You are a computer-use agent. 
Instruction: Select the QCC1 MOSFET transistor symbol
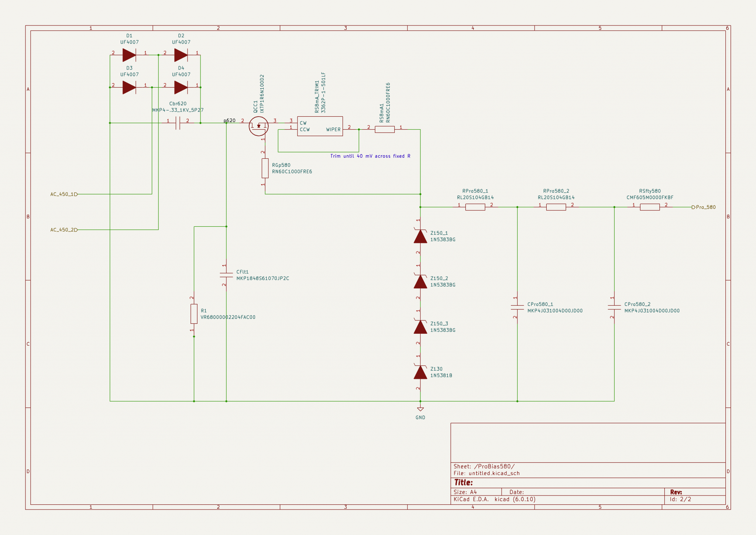coord(258,126)
